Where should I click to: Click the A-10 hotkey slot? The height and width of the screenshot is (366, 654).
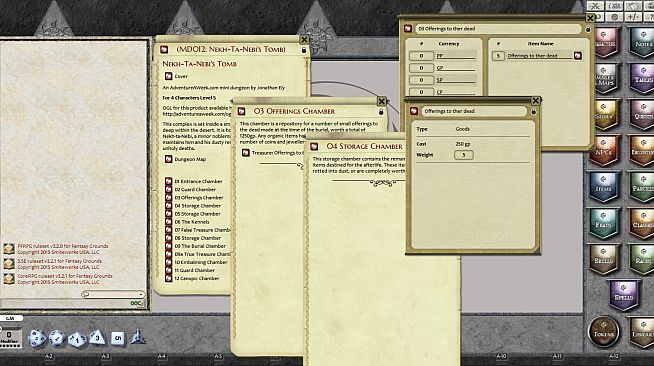coord(501,356)
